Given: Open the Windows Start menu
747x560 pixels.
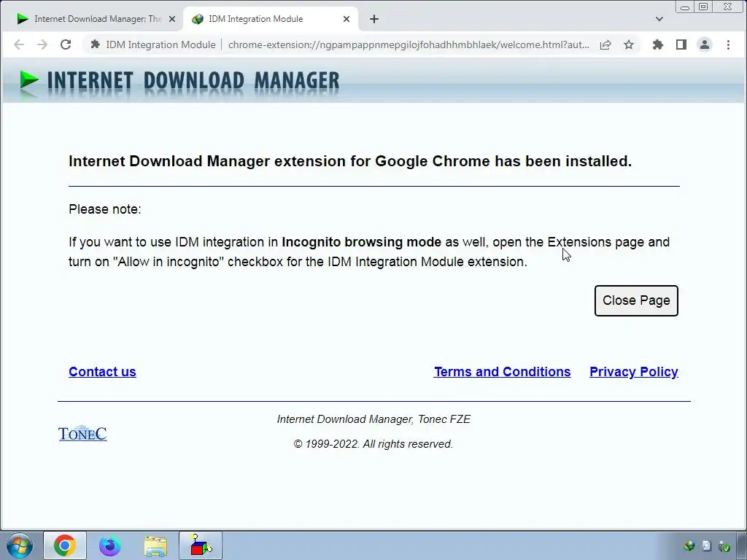Looking at the screenshot, I should click(20, 545).
